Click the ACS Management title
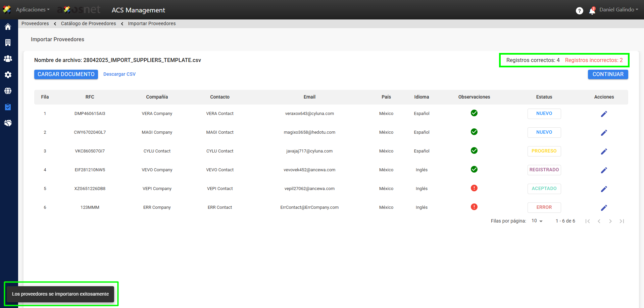644x308 pixels. tap(138, 10)
